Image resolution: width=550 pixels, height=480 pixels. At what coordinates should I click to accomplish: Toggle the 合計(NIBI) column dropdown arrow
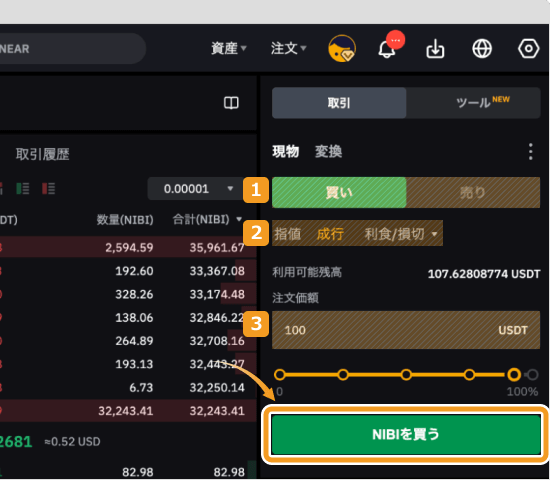pyautogui.click(x=239, y=220)
